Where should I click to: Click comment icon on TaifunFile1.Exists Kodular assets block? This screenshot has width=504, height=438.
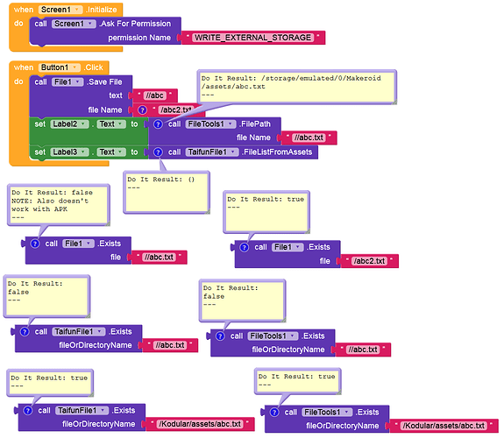coord(28,410)
